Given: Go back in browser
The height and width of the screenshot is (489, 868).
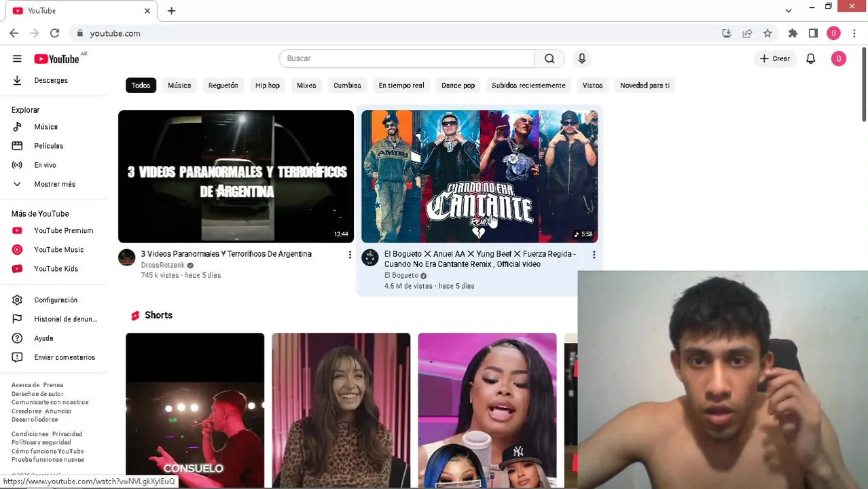Looking at the screenshot, I should [x=14, y=33].
